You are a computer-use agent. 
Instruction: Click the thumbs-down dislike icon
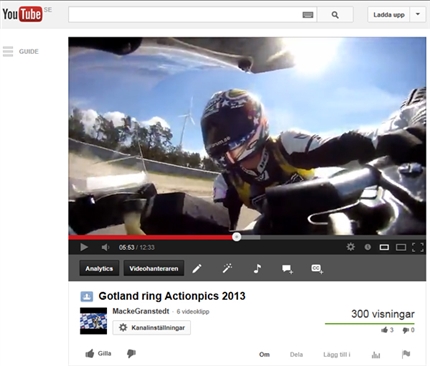[131, 354]
